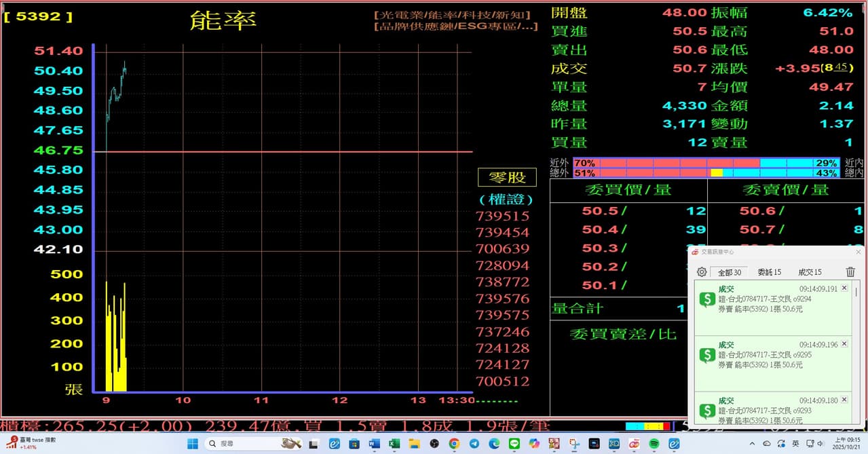Click bid price 50.4 in order book
The image size is (868, 454).
pyautogui.click(x=601, y=229)
